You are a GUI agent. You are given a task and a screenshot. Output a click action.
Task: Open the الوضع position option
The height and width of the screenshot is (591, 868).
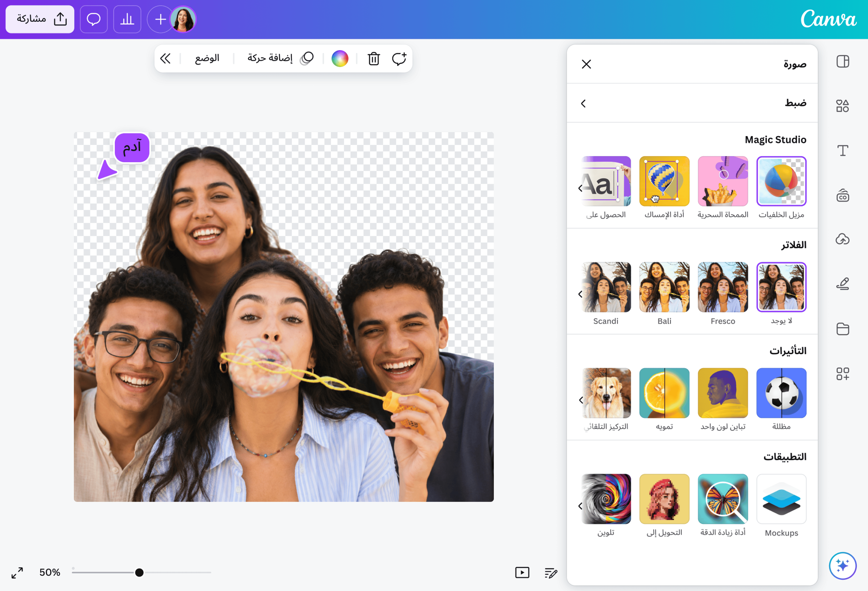[207, 58]
